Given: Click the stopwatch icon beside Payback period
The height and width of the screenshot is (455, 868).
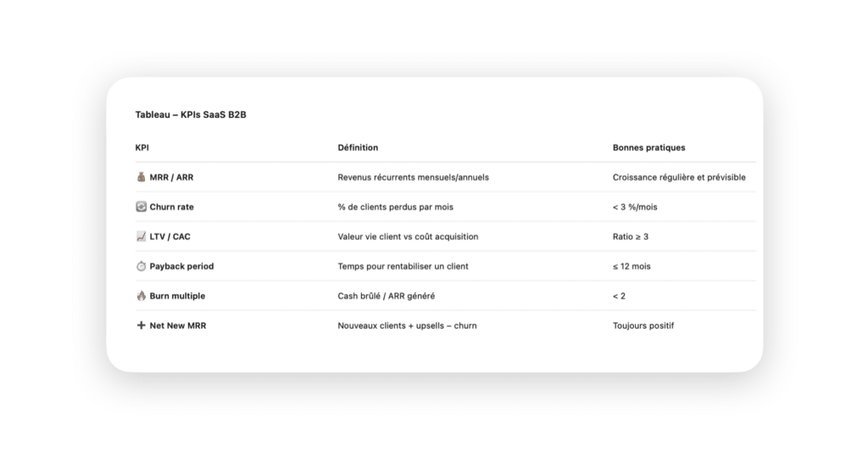Looking at the screenshot, I should tap(142, 266).
